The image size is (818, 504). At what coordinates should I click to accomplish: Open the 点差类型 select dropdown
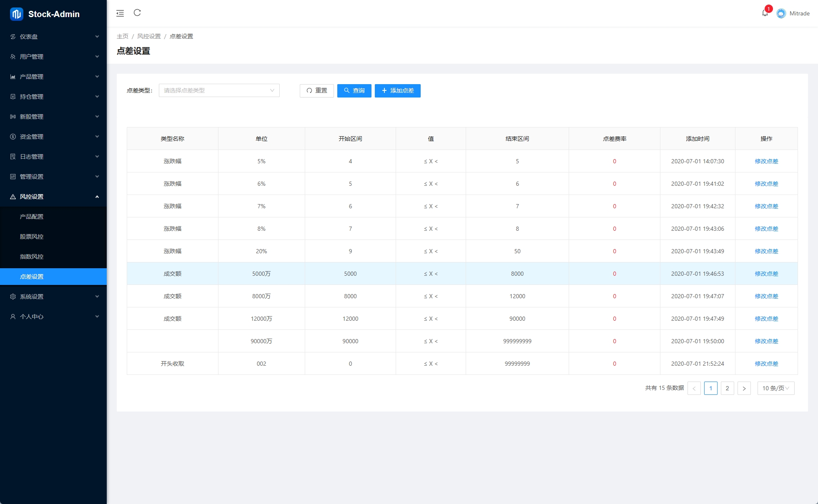click(219, 90)
